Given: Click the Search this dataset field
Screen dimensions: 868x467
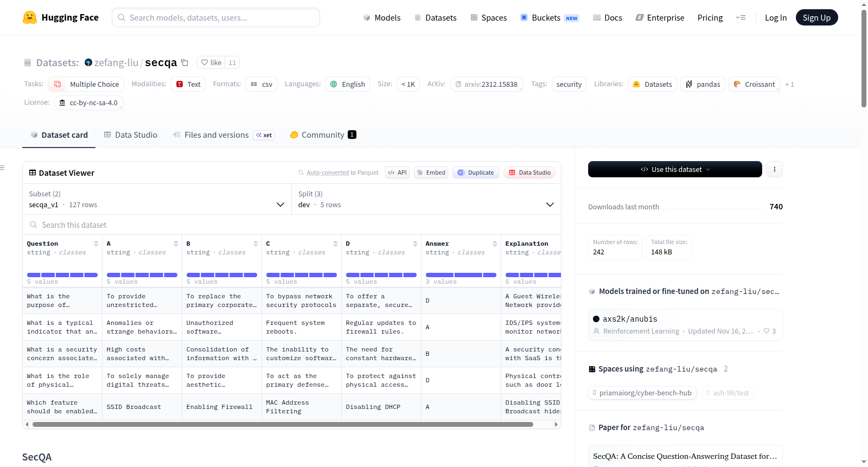Looking at the screenshot, I should tap(292, 225).
